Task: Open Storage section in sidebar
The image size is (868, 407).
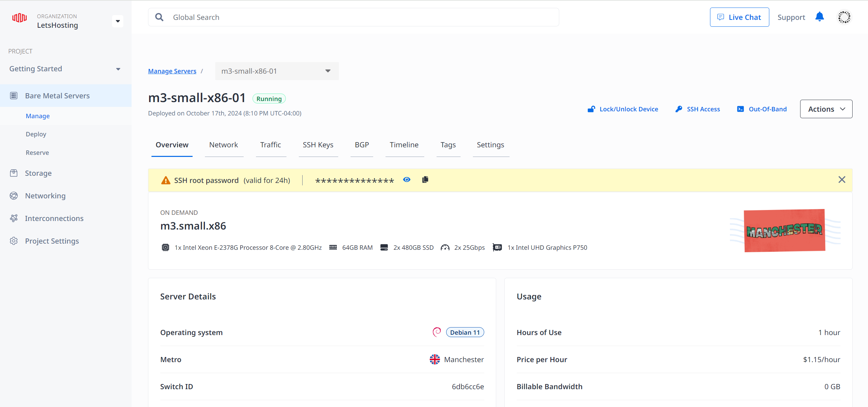Action: tap(66, 173)
